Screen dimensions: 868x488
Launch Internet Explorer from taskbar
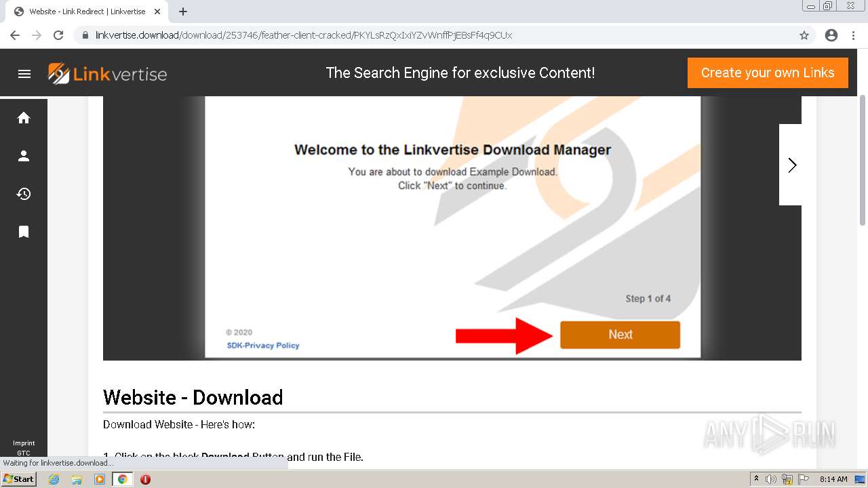coord(54,479)
